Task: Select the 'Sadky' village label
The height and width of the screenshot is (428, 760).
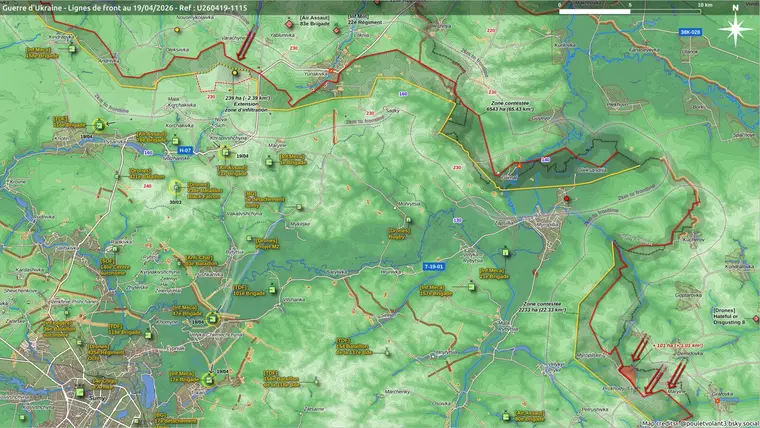Action: (393, 111)
